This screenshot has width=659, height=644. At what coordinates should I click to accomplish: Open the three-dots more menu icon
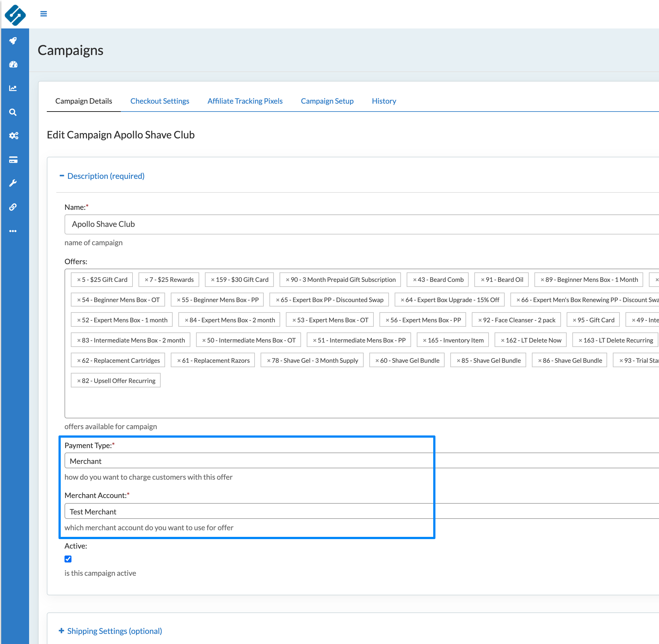(x=13, y=231)
